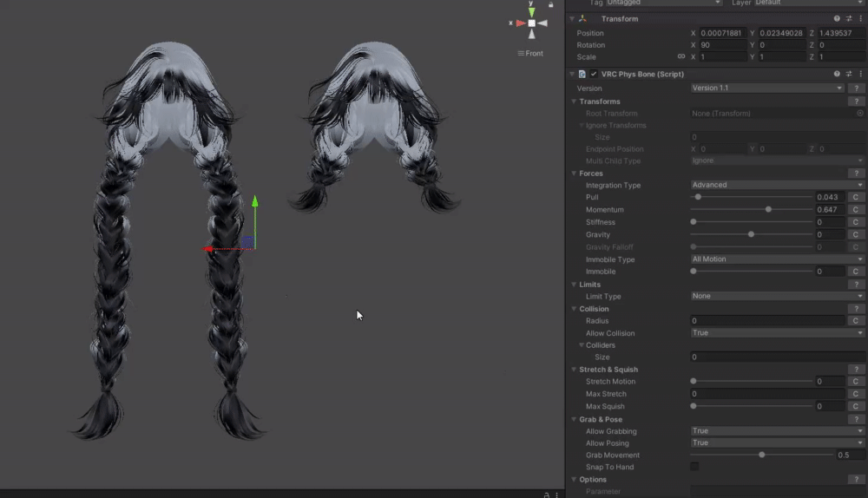Disable the VRC Phys Bone script checkbox

[x=594, y=75]
